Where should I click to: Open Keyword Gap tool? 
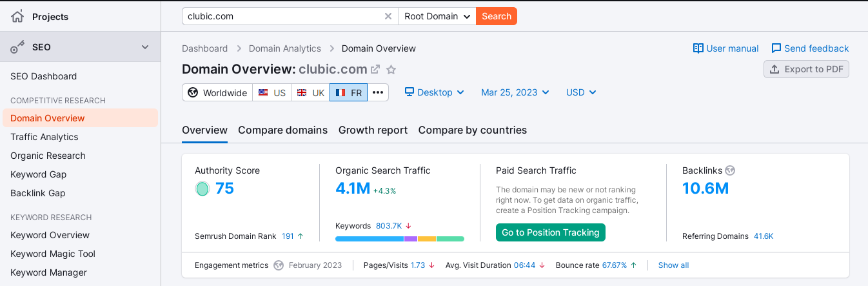point(38,174)
